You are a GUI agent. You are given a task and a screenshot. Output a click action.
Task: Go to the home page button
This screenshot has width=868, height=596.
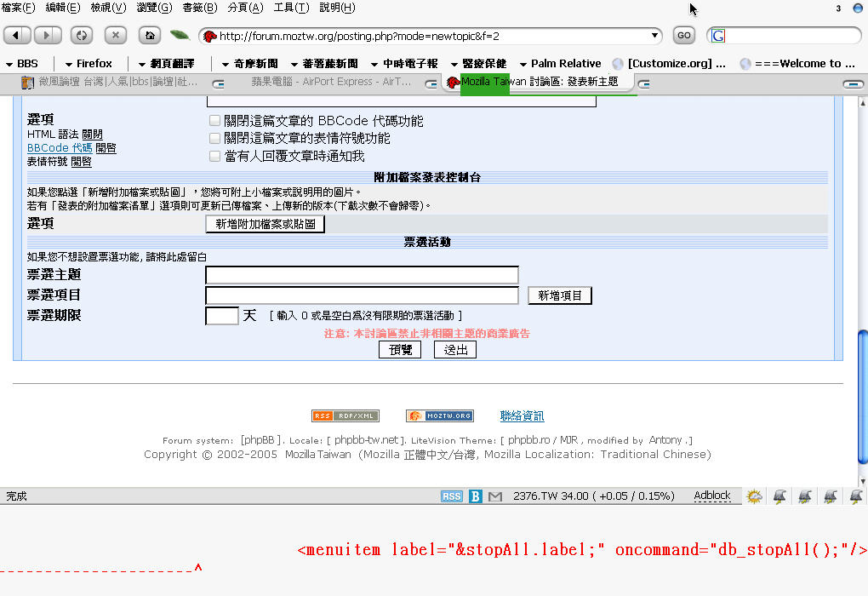click(150, 36)
